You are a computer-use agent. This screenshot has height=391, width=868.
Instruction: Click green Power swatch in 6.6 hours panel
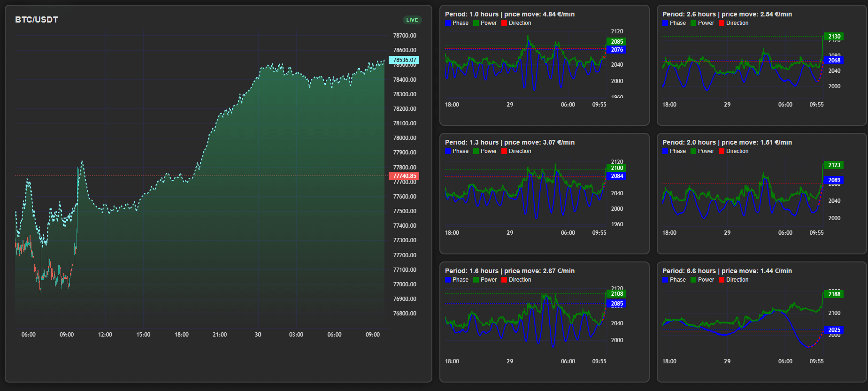point(693,280)
